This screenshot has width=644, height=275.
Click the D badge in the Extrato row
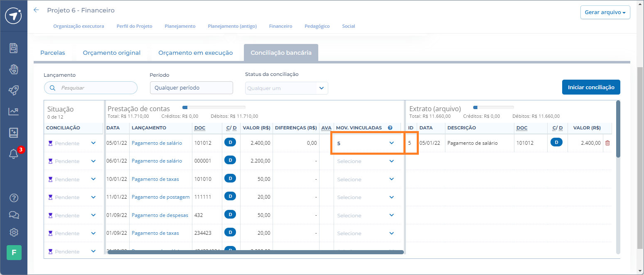click(556, 143)
